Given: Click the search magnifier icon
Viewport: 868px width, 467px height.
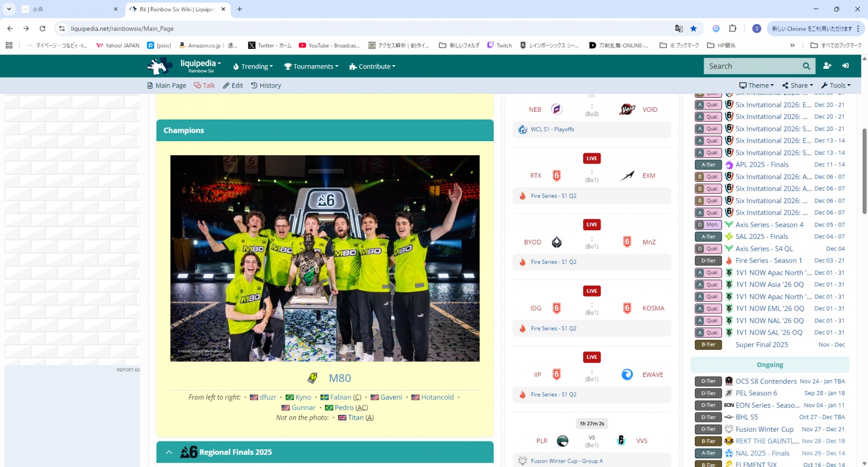Looking at the screenshot, I should point(806,66).
